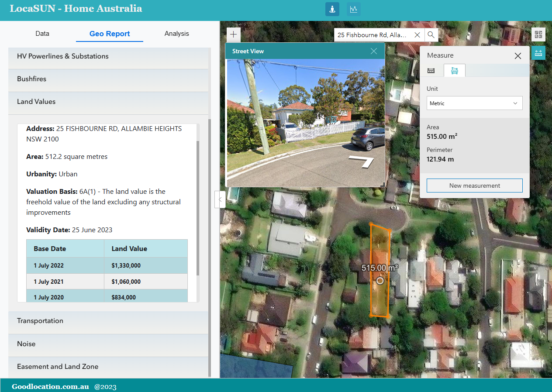The height and width of the screenshot is (392, 552).
Task: Open the basemap gallery grid icon
Action: click(538, 34)
